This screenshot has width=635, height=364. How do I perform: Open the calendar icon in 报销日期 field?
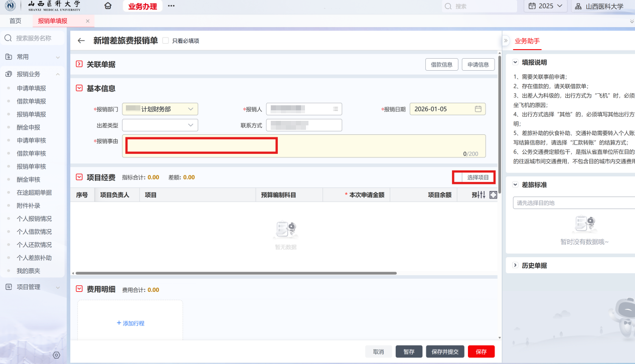click(478, 109)
